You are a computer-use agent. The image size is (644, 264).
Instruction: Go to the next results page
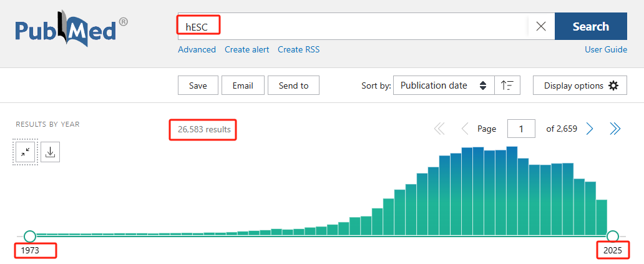(x=589, y=129)
